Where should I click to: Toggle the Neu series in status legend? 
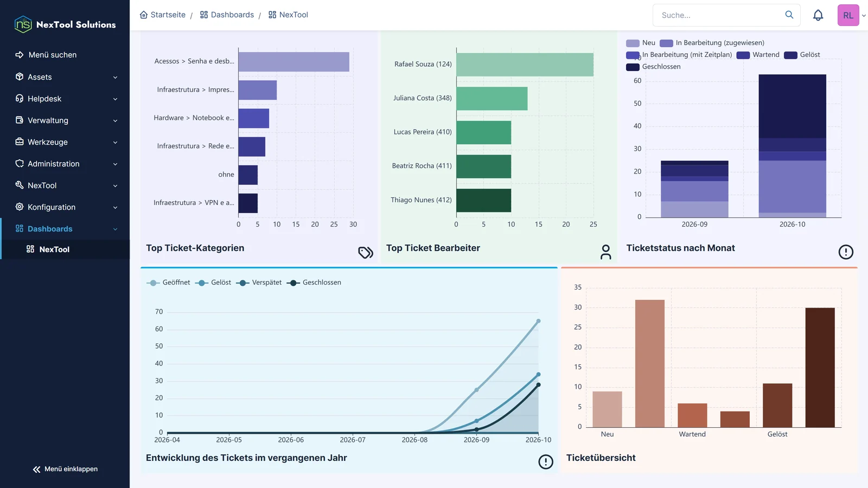click(x=641, y=43)
